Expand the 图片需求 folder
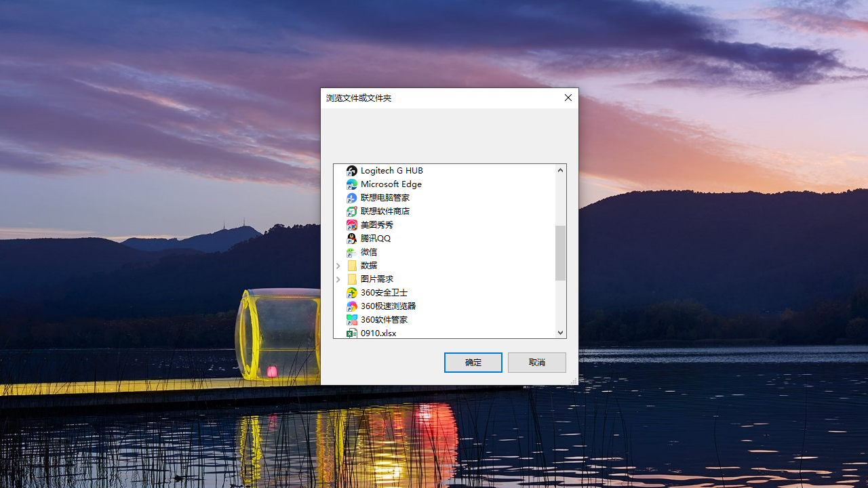This screenshot has height=488, width=868. coord(338,279)
